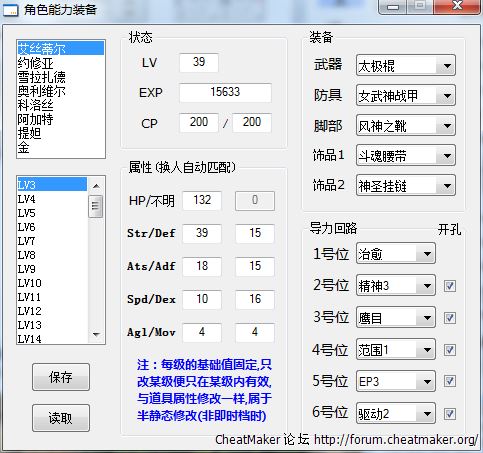The height and width of the screenshot is (453, 483).
Task: Click the level list scroll up arrow
Action: pyautogui.click(x=96, y=186)
